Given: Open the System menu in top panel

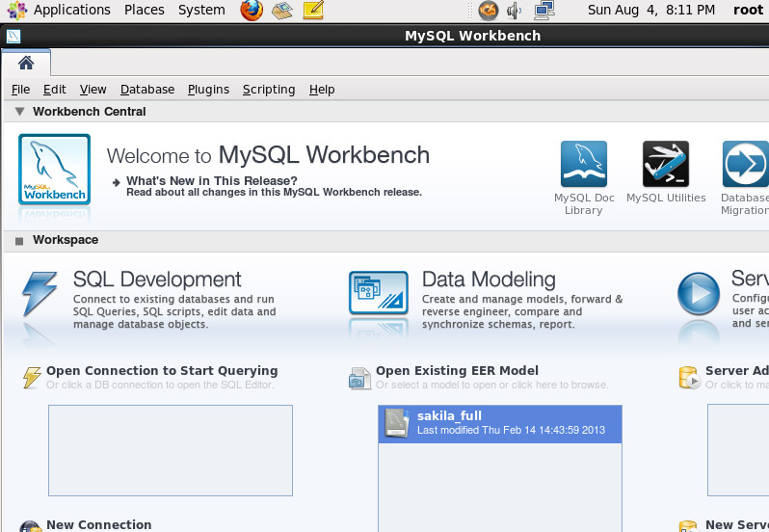Looking at the screenshot, I should [x=201, y=10].
